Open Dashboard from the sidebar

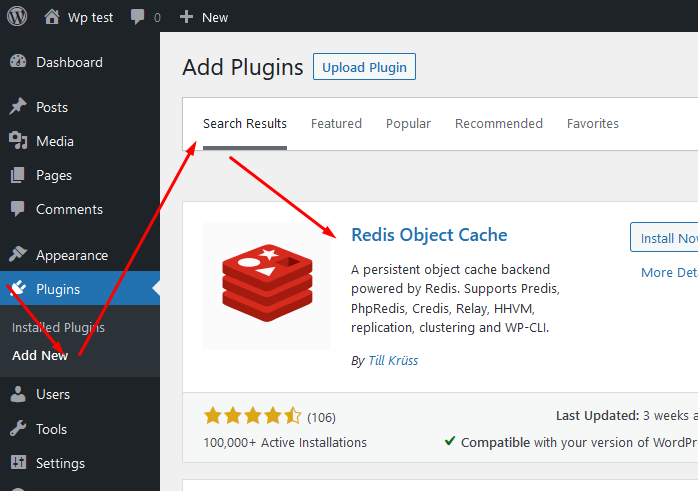tap(69, 62)
